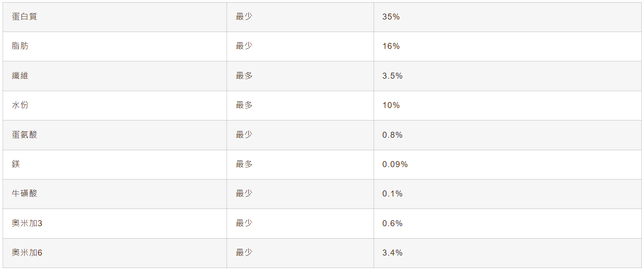Screen dimensions: 644x271
Task: Select the 奧米加3 cell
Action: click(x=27, y=223)
